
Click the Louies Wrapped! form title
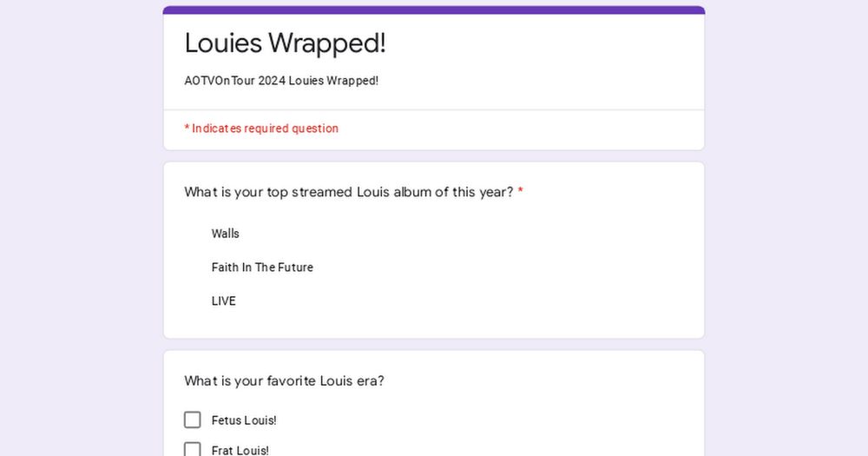285,43
